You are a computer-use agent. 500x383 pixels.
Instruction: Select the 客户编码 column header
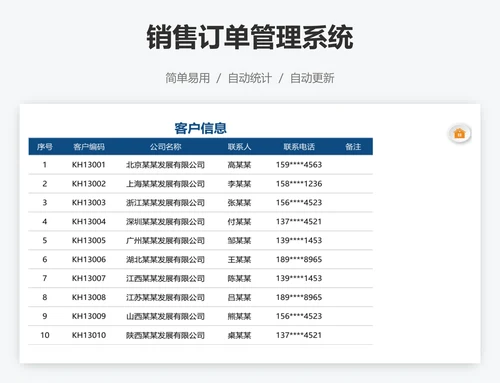point(89,147)
